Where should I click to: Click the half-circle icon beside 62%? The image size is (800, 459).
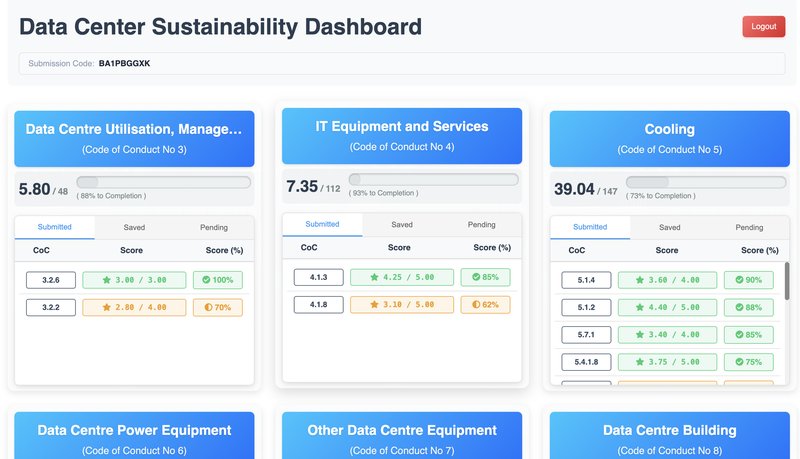[476, 304]
